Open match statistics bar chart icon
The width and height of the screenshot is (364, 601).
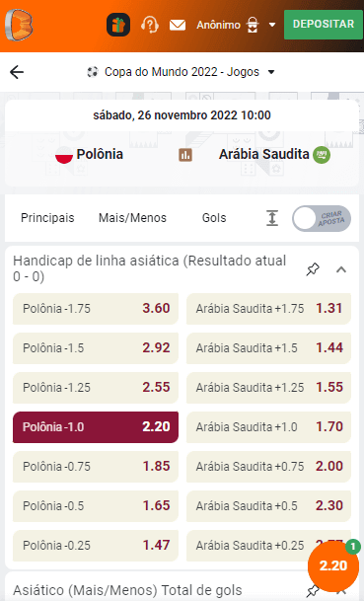point(185,155)
